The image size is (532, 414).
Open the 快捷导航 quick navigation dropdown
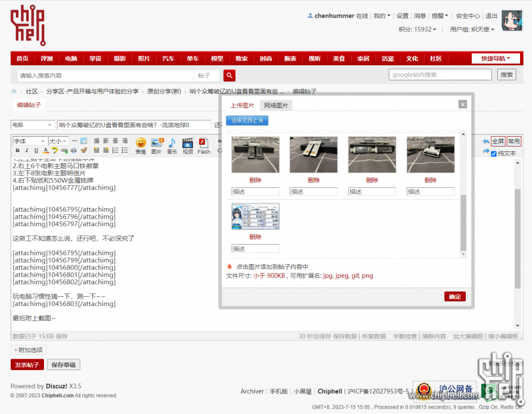[496, 58]
